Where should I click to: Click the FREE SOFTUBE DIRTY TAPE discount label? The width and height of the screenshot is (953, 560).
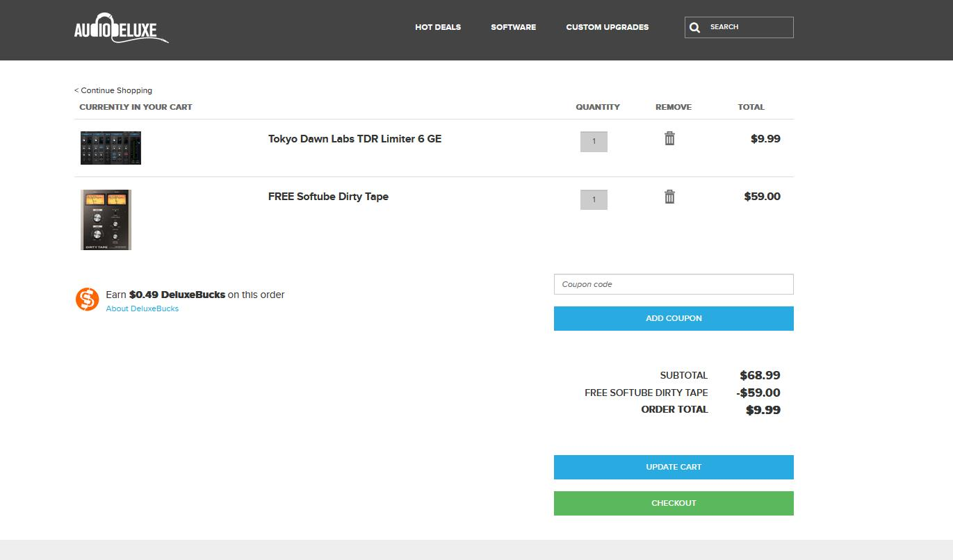[x=646, y=393]
